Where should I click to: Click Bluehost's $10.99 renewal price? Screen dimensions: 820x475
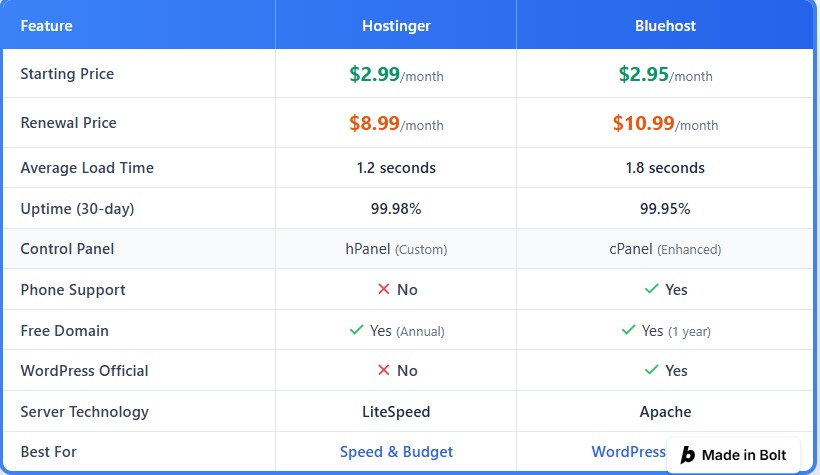pos(644,124)
